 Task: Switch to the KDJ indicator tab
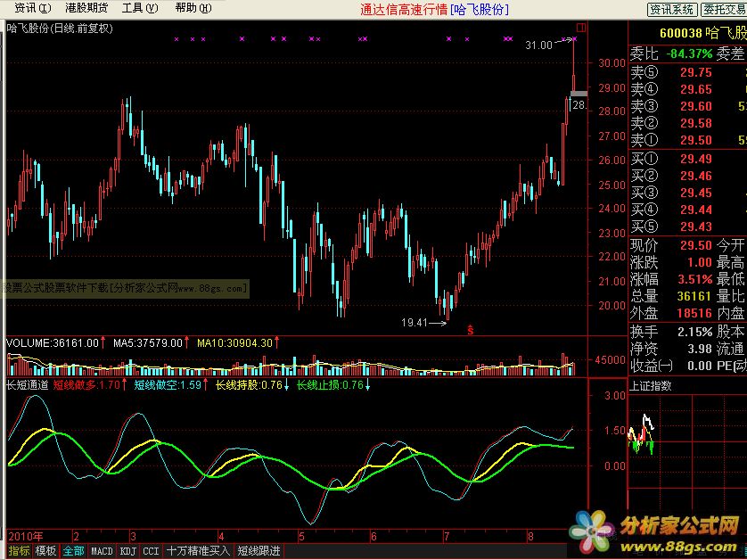coord(128,551)
